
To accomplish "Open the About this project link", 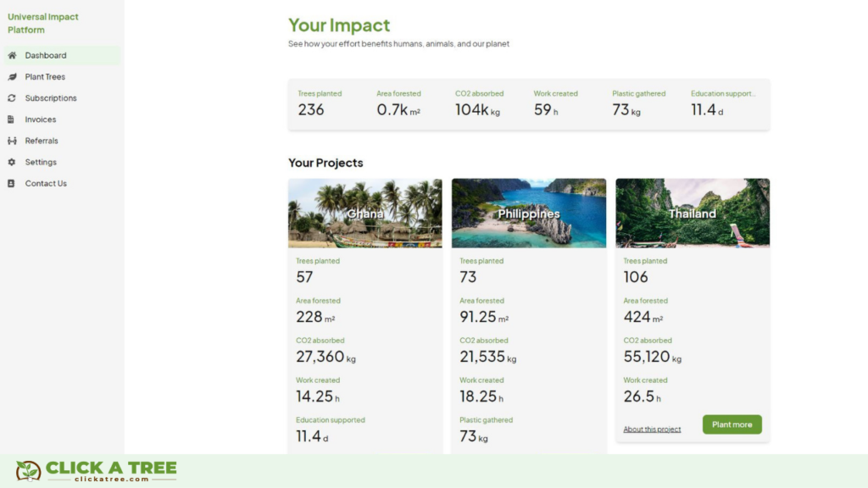I will pyautogui.click(x=651, y=429).
